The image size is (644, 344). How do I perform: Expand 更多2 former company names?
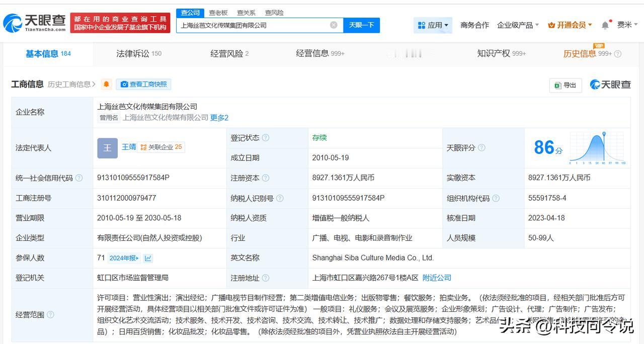(x=219, y=118)
